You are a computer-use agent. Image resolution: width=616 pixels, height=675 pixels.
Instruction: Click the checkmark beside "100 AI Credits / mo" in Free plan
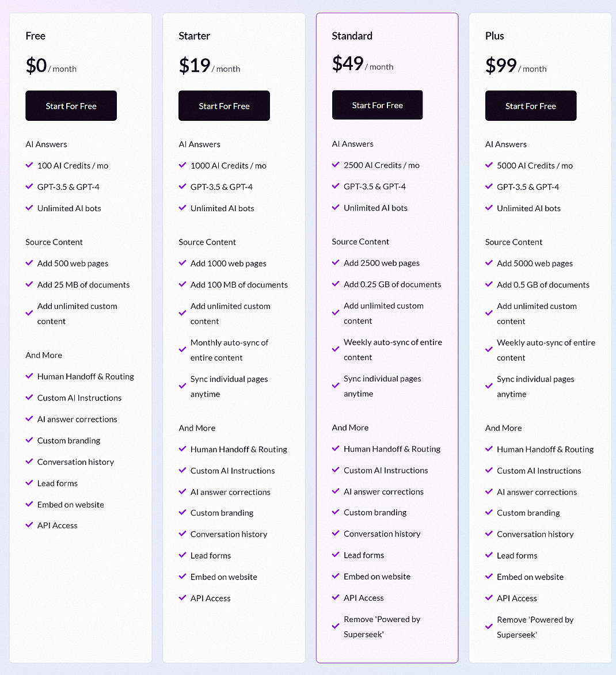click(x=29, y=165)
